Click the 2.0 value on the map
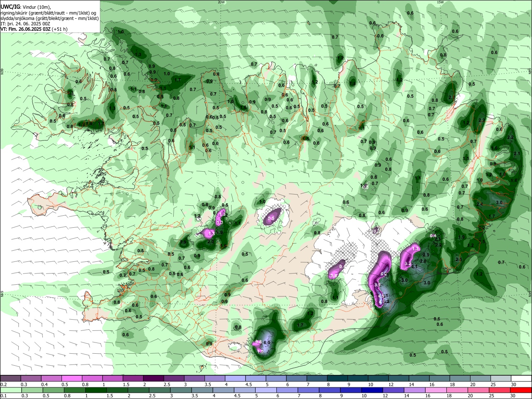The width and height of the screenshot is (532, 399). (x=211, y=241)
